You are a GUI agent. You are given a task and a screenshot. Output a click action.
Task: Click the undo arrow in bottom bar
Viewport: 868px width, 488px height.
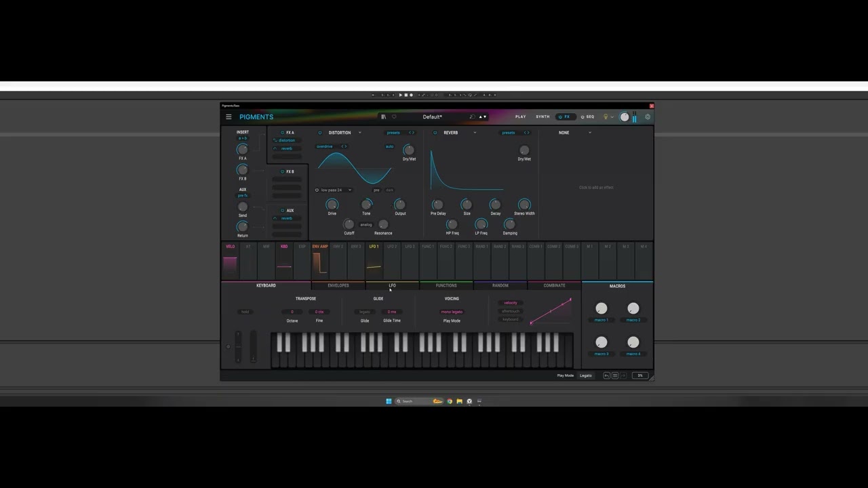click(x=607, y=375)
